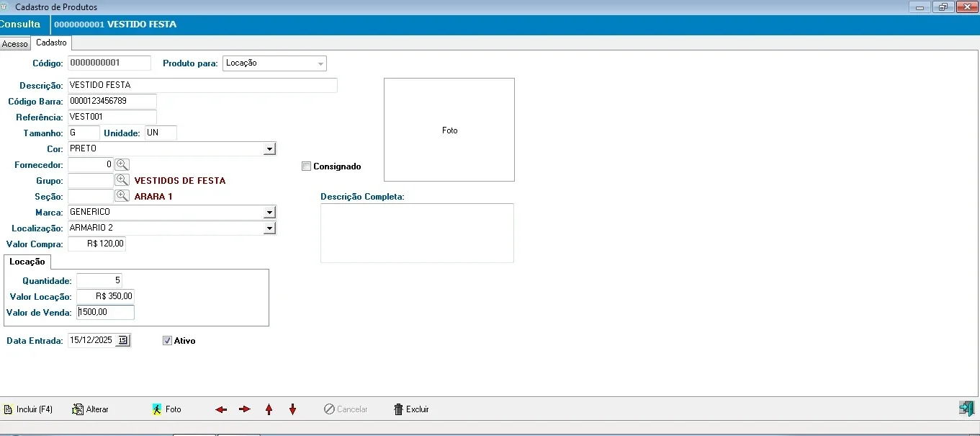This screenshot has width=980, height=436.
Task: Click the VESTIDOS DE FESTA group text
Action: (x=180, y=181)
